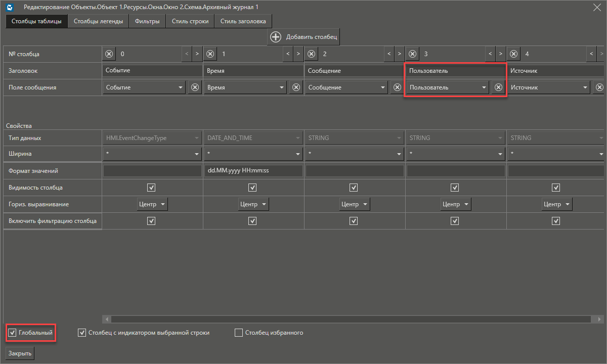Uncheck column visibility for the Время column
Screen dimensions: 607x364
click(252, 188)
